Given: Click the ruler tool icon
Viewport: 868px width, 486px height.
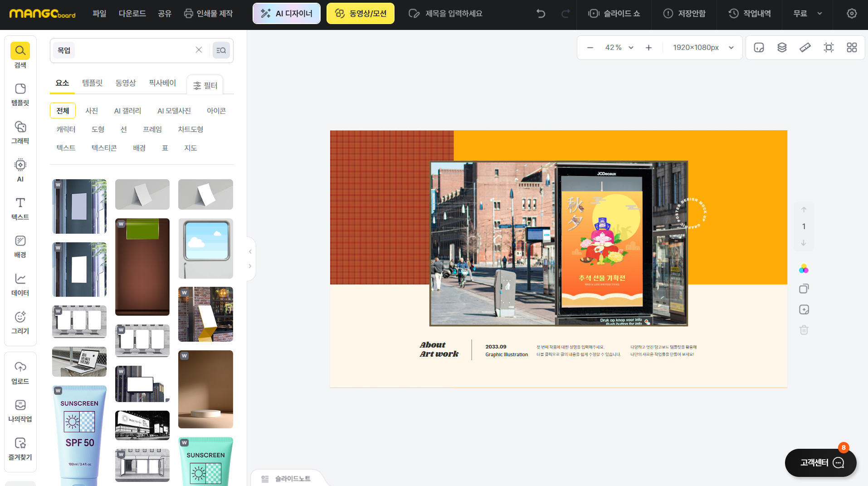Looking at the screenshot, I should [805, 48].
